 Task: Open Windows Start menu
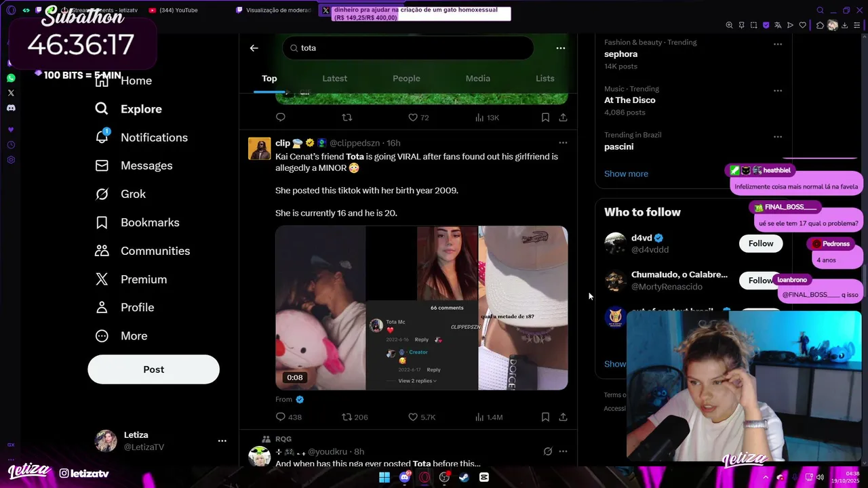click(384, 477)
